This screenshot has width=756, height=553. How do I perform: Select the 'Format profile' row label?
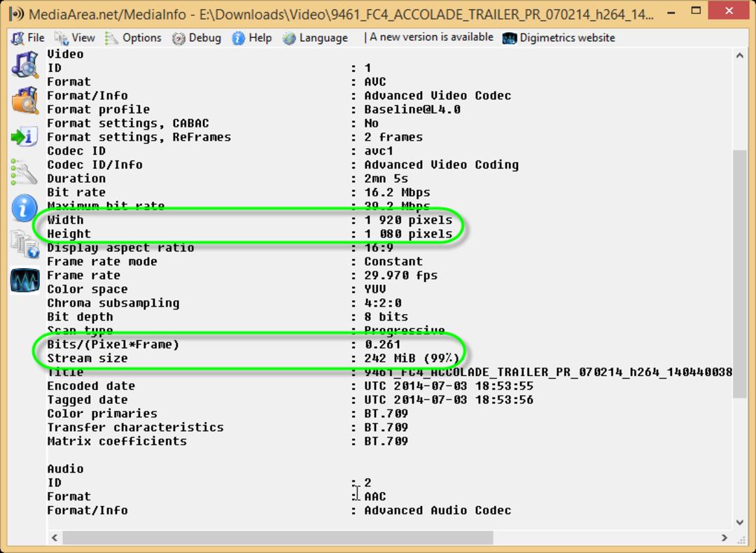click(99, 109)
